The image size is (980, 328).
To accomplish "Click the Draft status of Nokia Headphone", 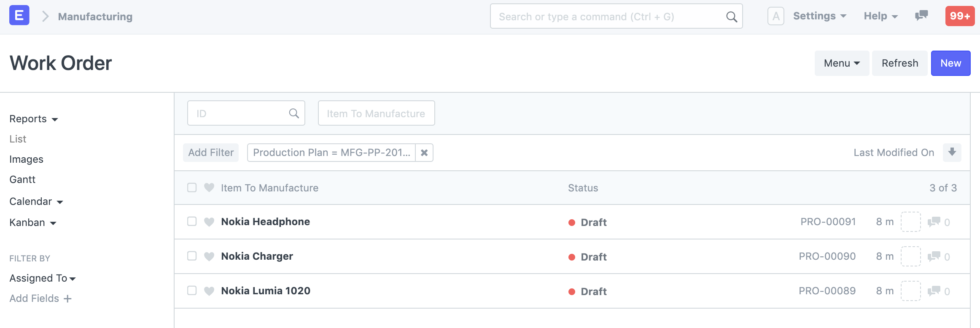I will coord(587,222).
